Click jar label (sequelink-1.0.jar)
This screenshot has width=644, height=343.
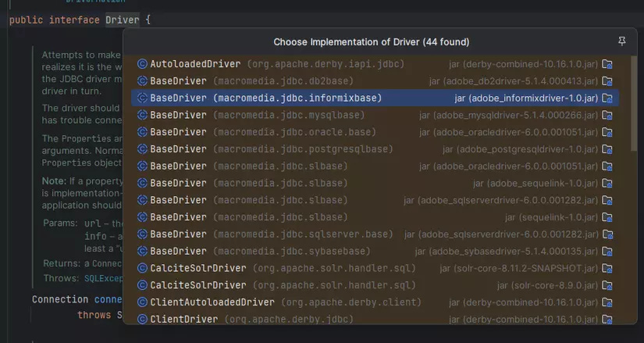552,217
